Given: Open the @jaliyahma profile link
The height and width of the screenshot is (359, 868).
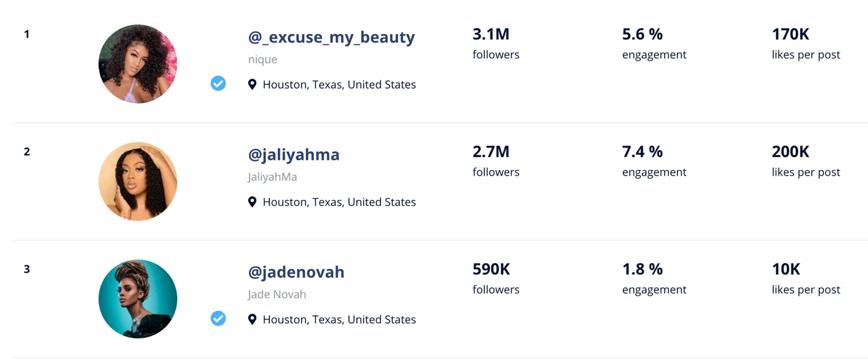Looking at the screenshot, I should coord(294,154).
